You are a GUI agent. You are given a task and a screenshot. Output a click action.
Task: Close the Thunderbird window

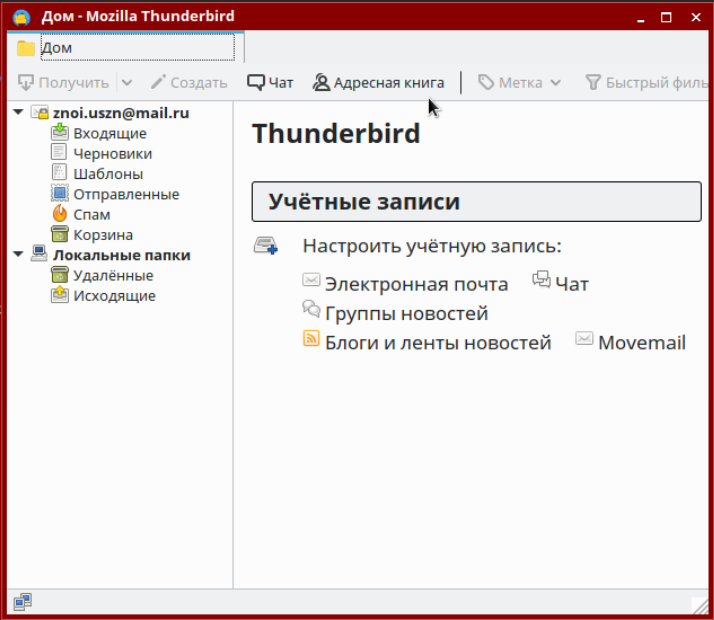click(x=696, y=17)
